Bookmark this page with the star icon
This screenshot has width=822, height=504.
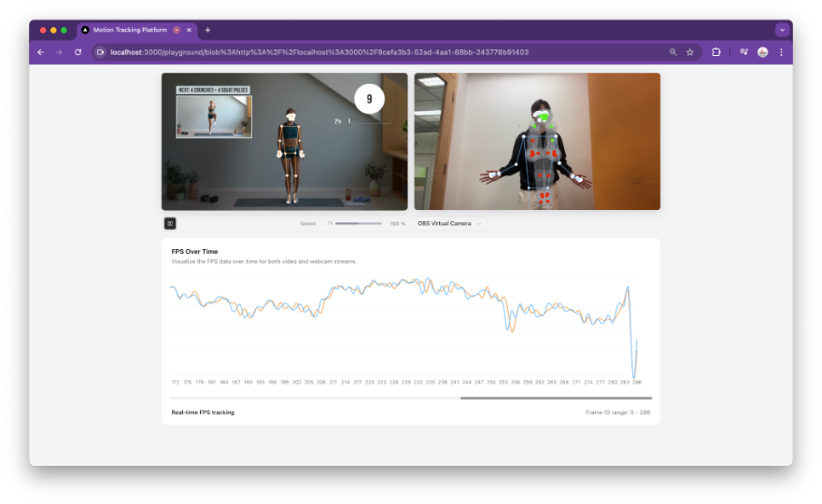click(x=690, y=52)
